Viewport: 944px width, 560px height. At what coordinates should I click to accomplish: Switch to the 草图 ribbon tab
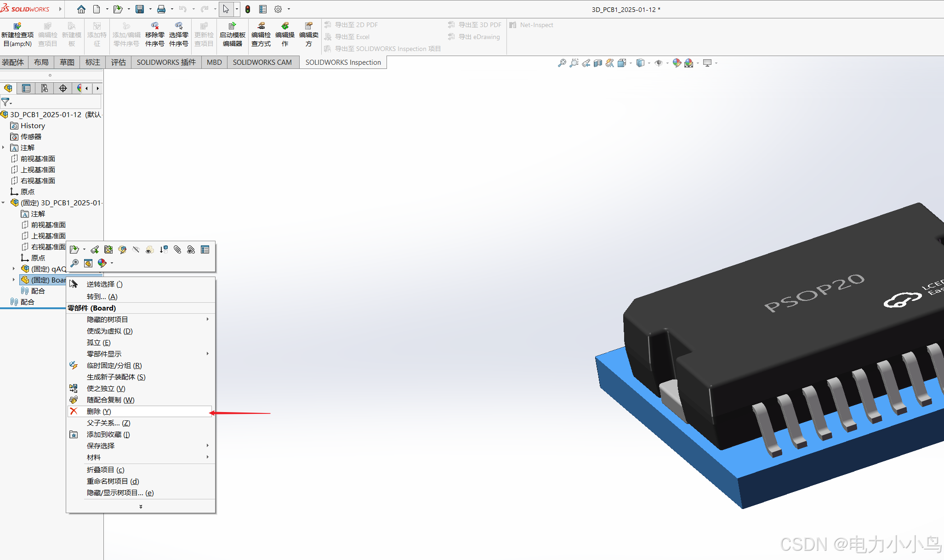67,62
